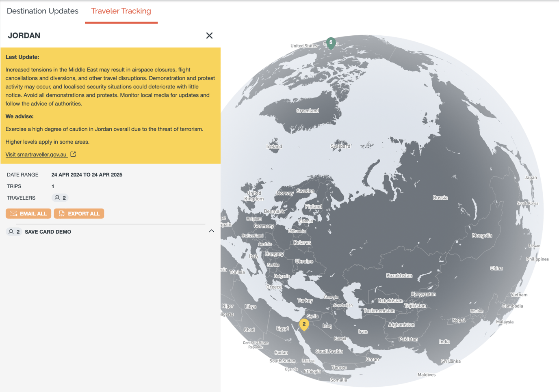Click the Ukraine label on the map
Image resolution: width=559 pixels, height=392 pixels.
(304, 261)
